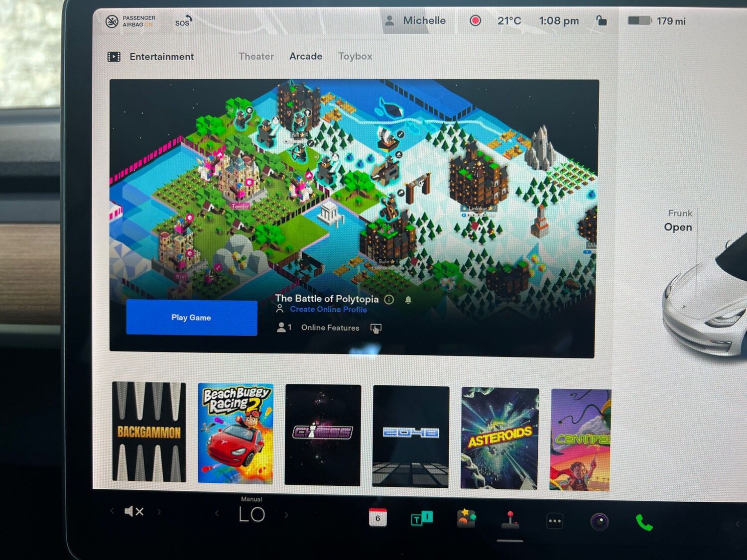This screenshot has height=560, width=747.
Task: Open the calendar app in bottom bar
Action: (377, 518)
